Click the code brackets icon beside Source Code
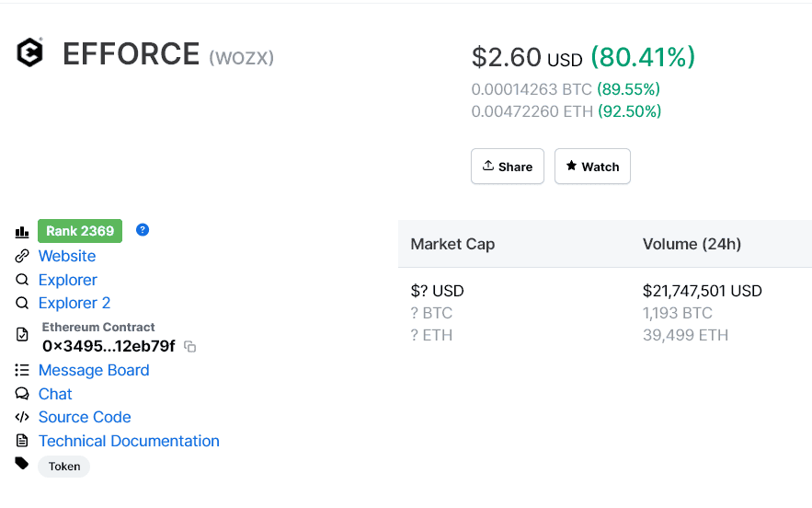This screenshot has width=812, height=508. [22, 417]
